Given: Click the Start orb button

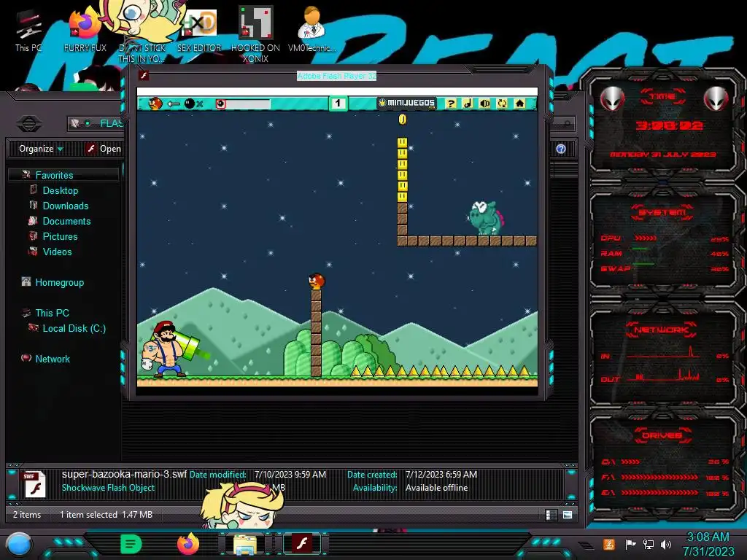Looking at the screenshot, I should [x=19, y=544].
